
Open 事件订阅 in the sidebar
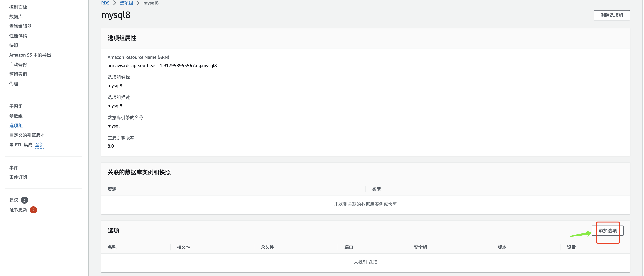point(18,177)
